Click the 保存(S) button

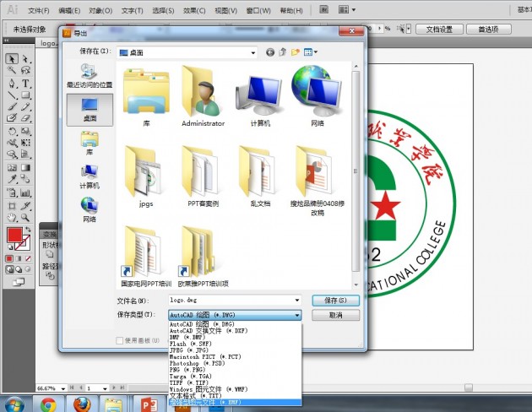point(335,300)
